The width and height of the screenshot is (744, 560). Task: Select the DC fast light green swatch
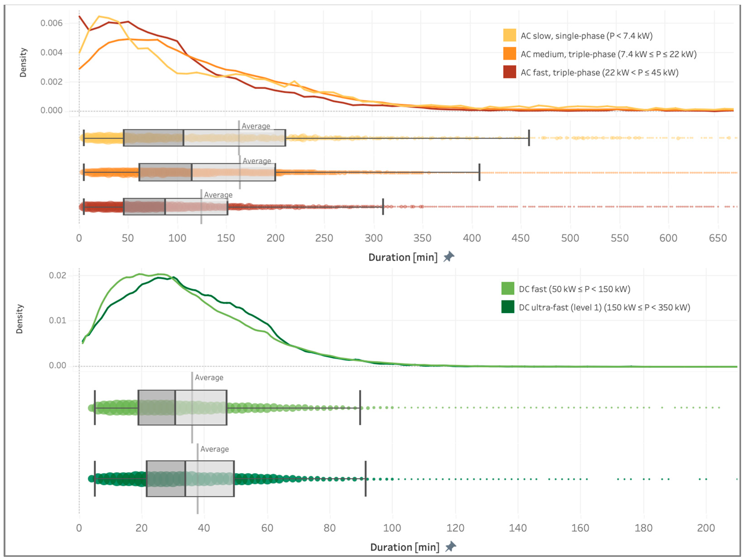pyautogui.click(x=508, y=288)
